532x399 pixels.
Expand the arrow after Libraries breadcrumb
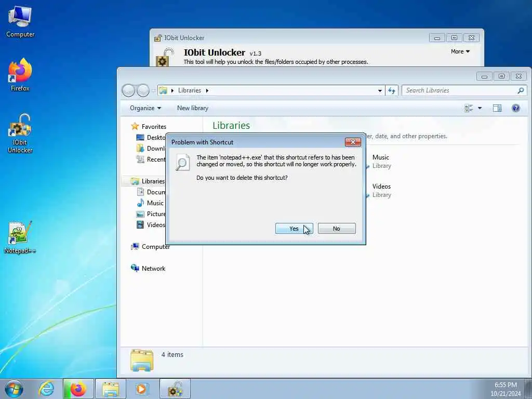(x=207, y=90)
